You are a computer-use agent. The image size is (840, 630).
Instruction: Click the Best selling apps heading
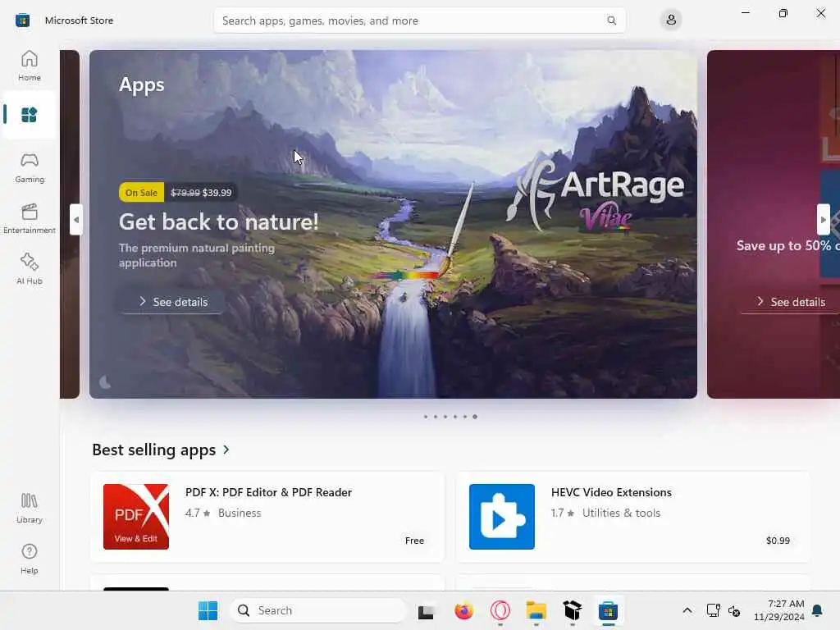tap(153, 450)
